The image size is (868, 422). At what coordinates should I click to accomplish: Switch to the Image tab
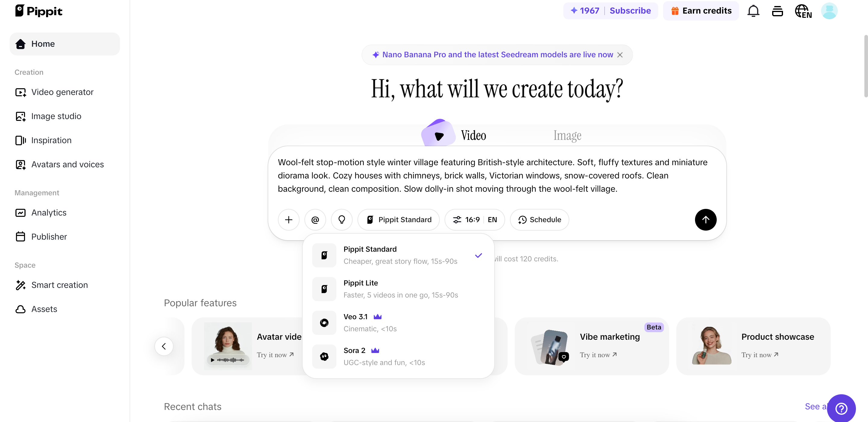tap(567, 135)
